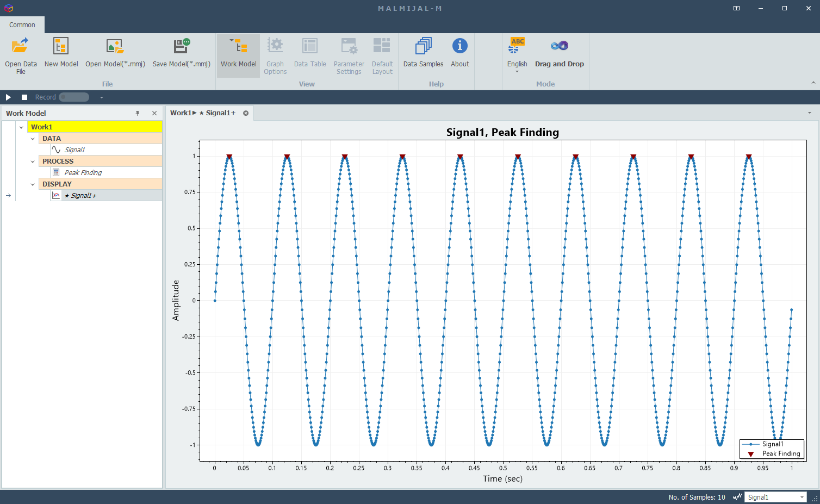This screenshot has width=820, height=504.
Task: Select the Work1 root item
Action: point(95,127)
